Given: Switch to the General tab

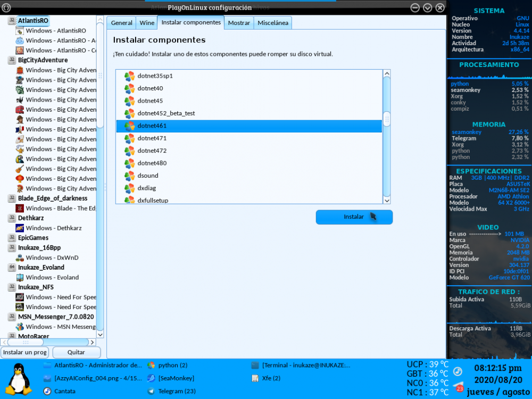Looking at the screenshot, I should 121,23.
